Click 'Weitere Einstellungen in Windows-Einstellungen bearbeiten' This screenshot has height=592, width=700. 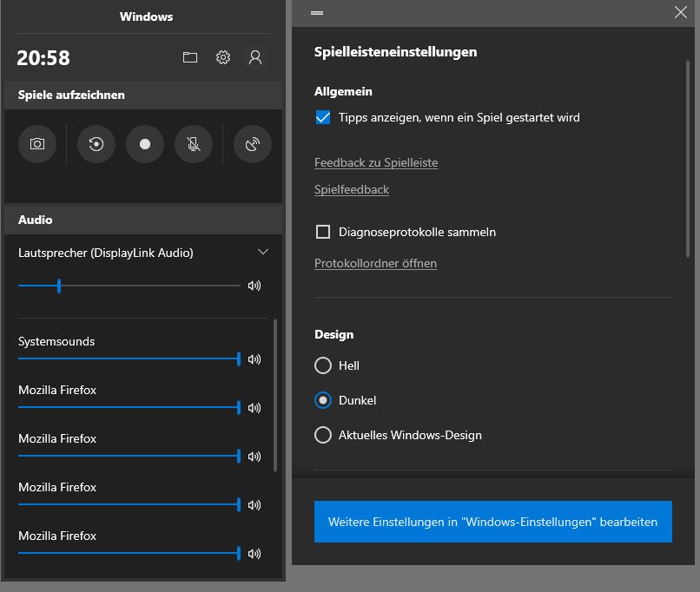(492, 522)
